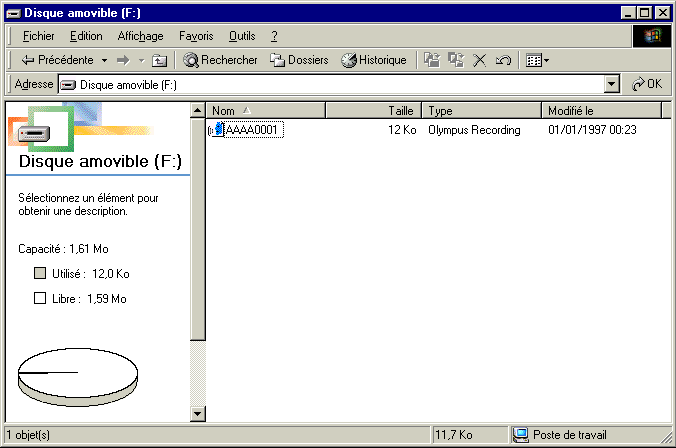
Task: Click the AAAA0001 recording file icon
Action: tap(216, 129)
